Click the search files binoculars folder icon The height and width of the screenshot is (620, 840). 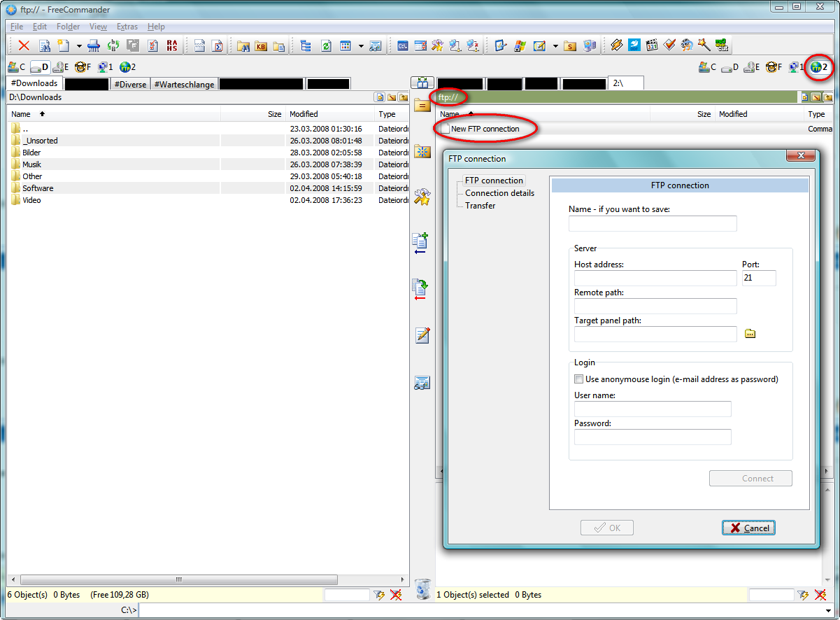point(243,46)
